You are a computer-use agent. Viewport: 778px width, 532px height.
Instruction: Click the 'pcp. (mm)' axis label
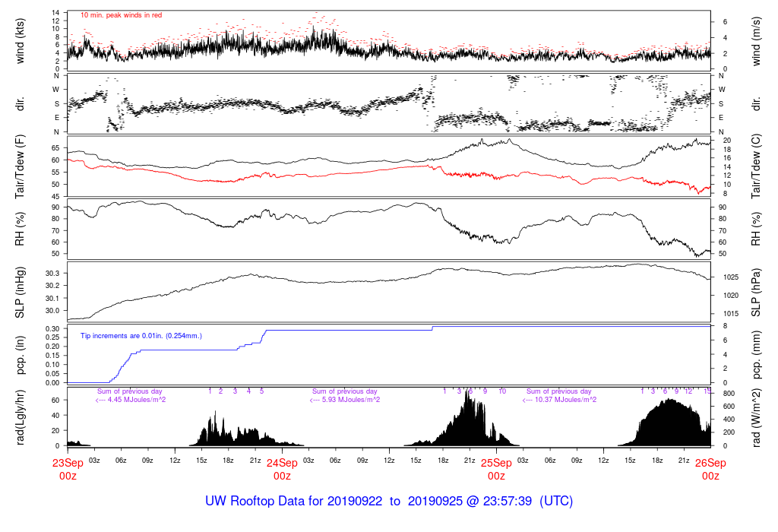point(756,356)
